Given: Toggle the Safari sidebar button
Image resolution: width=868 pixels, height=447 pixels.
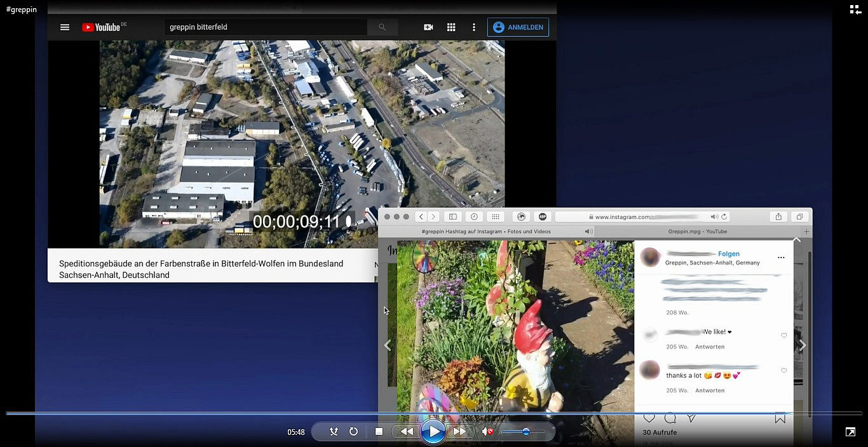Looking at the screenshot, I should 452,217.
